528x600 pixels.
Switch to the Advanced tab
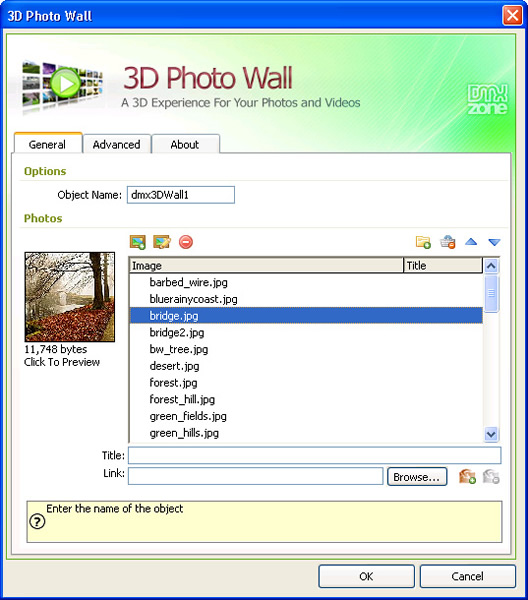click(x=117, y=144)
